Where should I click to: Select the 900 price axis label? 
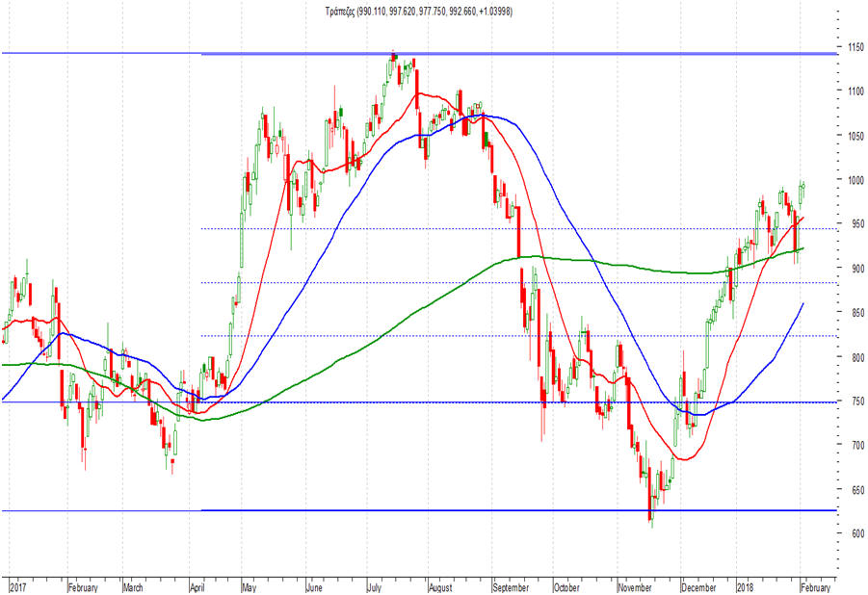[x=857, y=269]
